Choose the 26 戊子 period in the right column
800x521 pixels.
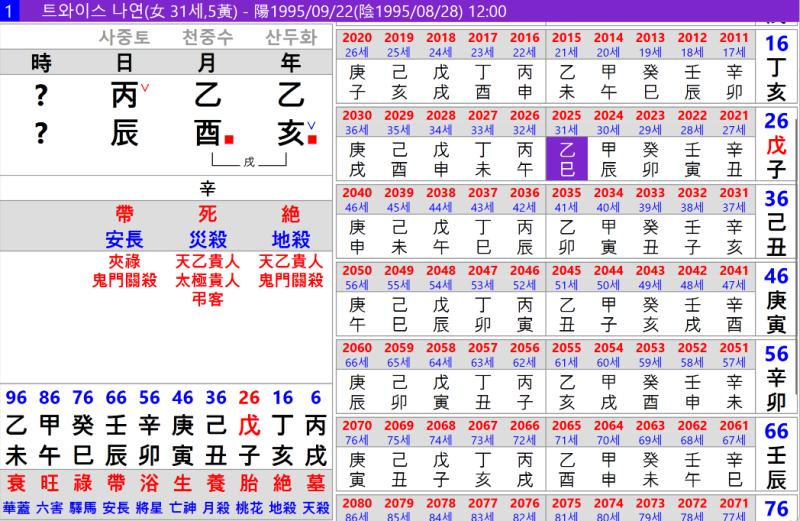tap(776, 145)
